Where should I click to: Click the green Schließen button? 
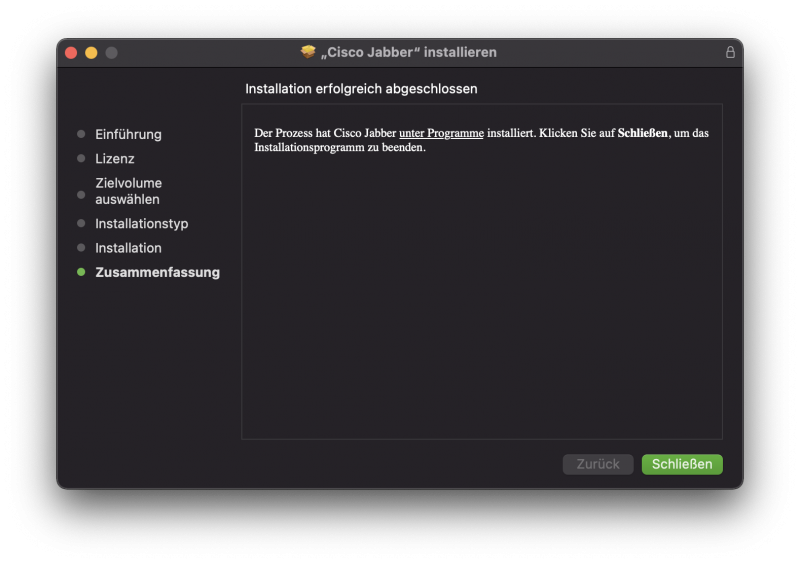[682, 464]
